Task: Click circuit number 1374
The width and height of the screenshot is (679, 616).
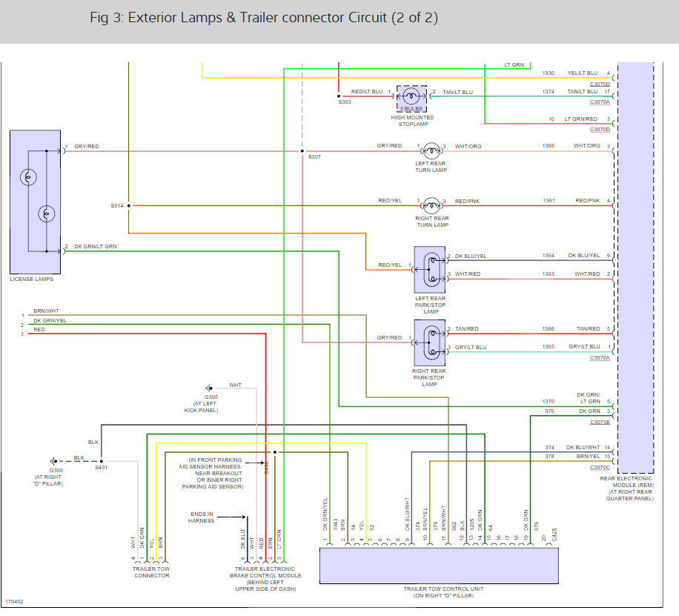Action: point(549,92)
